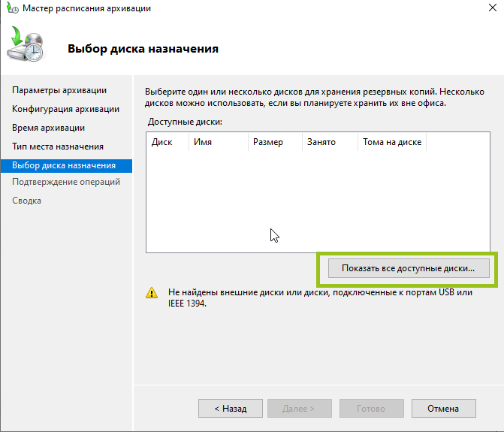Screen dimensions: 504x432
Task: Sort by the Диск column header
Action: [167, 142]
